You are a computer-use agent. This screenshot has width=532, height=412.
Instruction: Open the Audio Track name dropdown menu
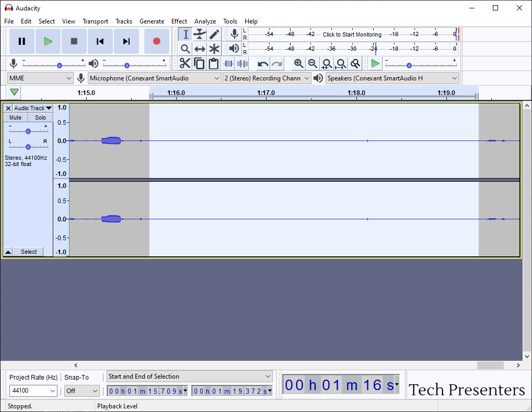33,108
